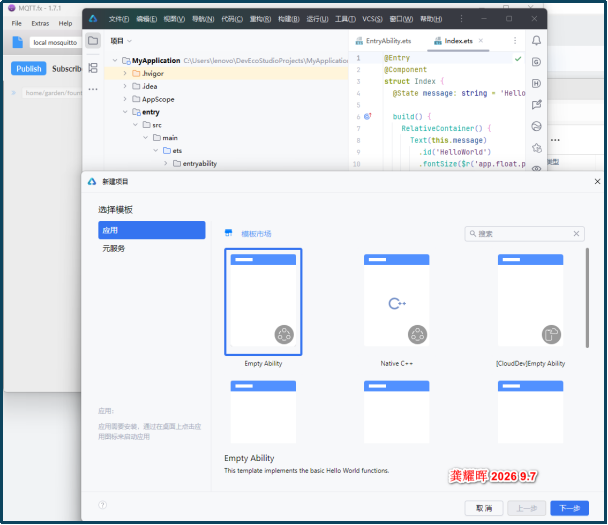Open editor tabs options vertical dots
Screen dimensions: 608x525
pos(515,40)
